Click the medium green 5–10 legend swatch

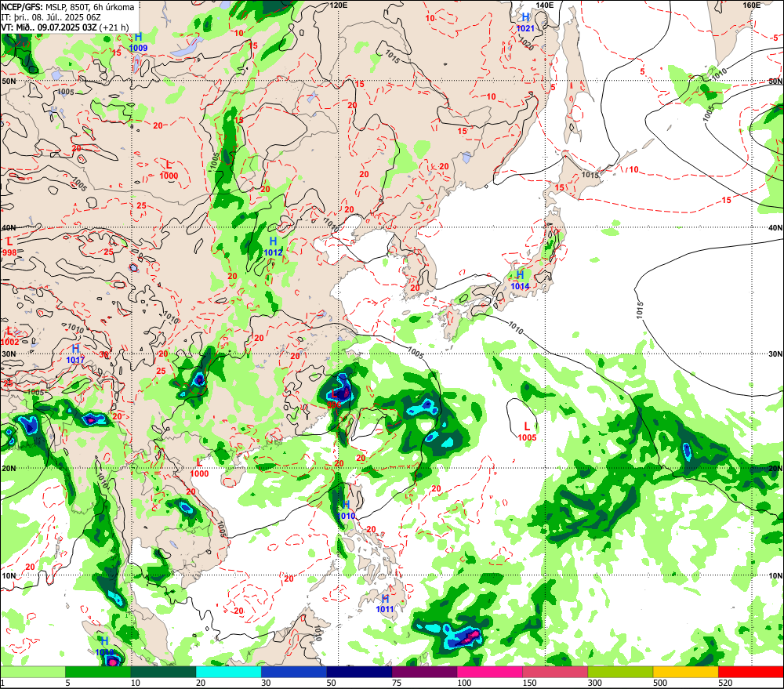98,672
